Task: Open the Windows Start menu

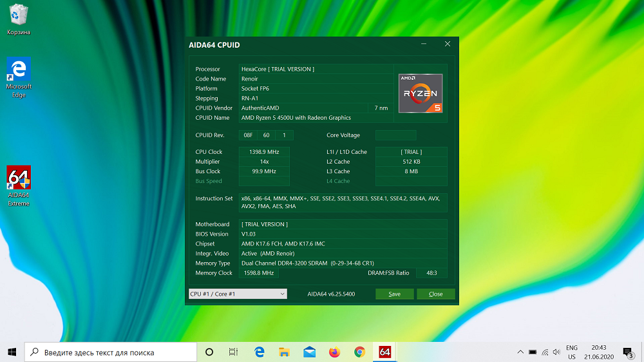Action: coord(12,352)
